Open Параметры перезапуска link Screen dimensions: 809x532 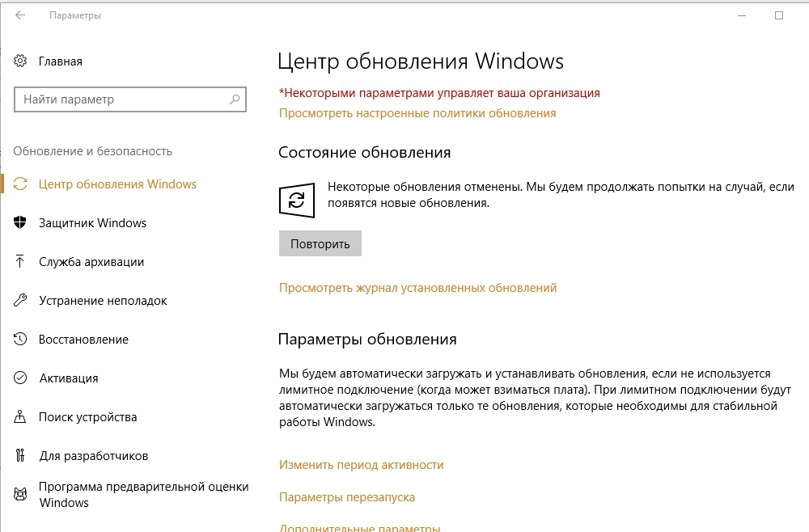[346, 497]
